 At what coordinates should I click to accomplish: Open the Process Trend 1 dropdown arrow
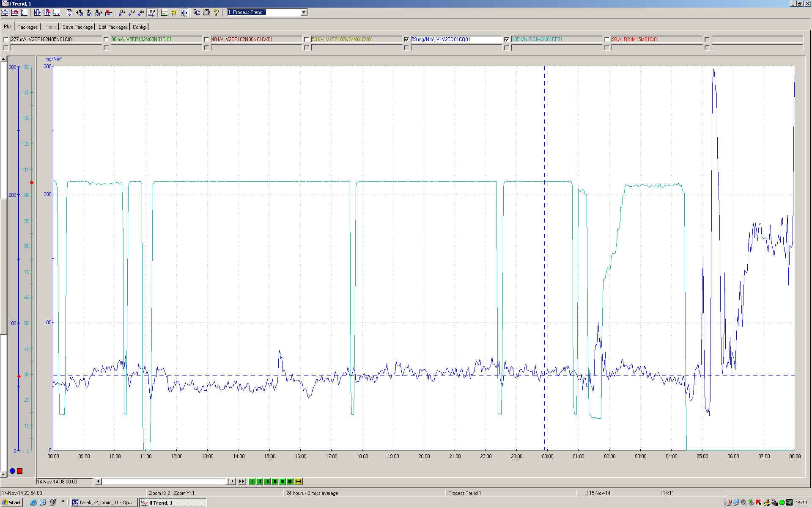(x=304, y=12)
